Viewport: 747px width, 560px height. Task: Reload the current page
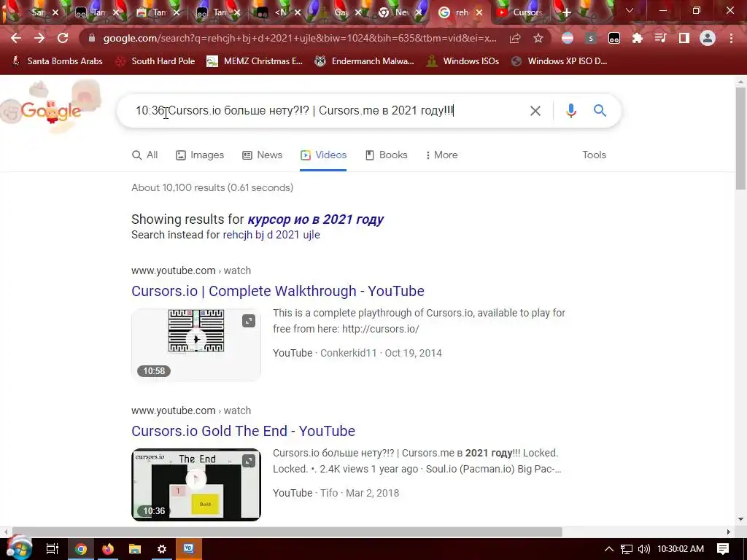[x=63, y=38]
